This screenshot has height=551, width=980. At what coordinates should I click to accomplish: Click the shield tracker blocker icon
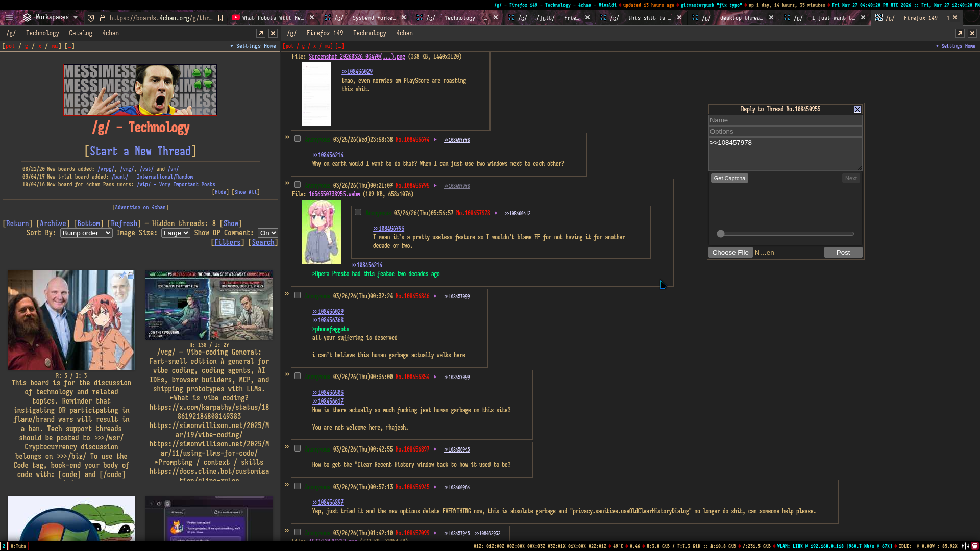[91, 18]
